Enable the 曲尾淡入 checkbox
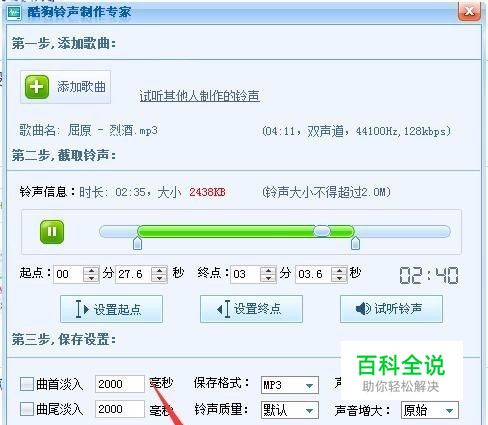 (x=27, y=409)
